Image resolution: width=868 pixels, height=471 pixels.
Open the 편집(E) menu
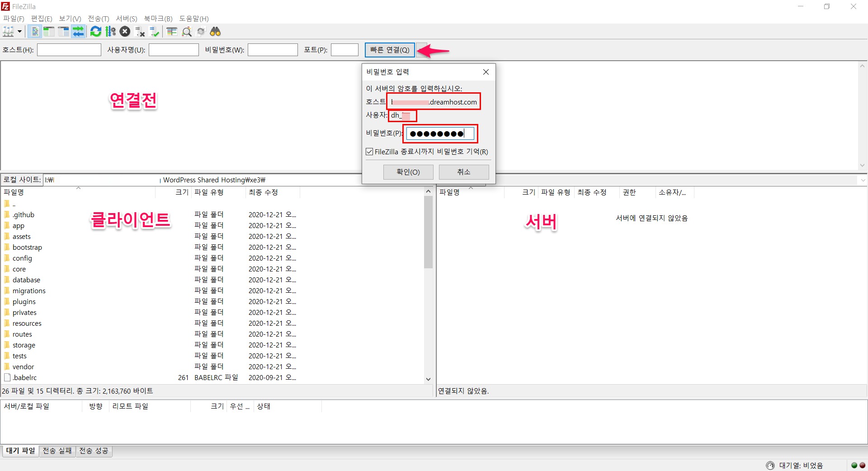point(42,19)
